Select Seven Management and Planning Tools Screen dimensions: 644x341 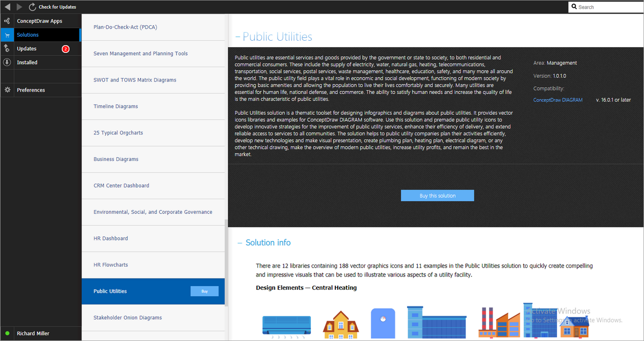(x=153, y=54)
